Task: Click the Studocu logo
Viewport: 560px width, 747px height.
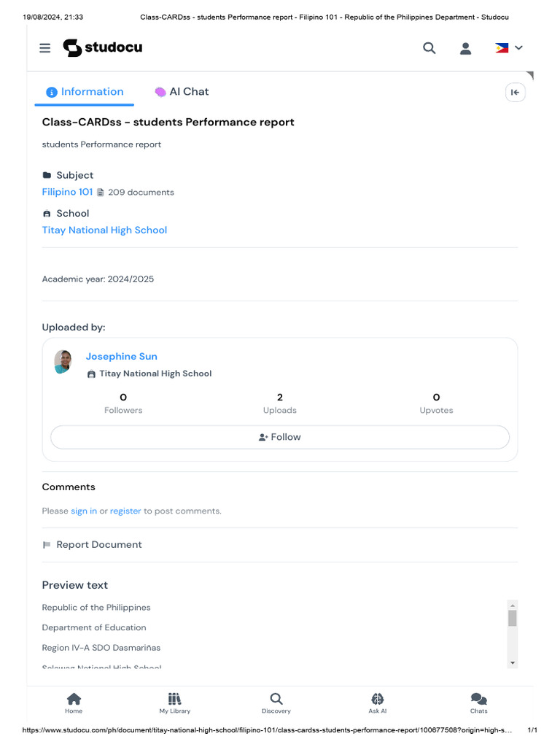Action: pos(103,47)
